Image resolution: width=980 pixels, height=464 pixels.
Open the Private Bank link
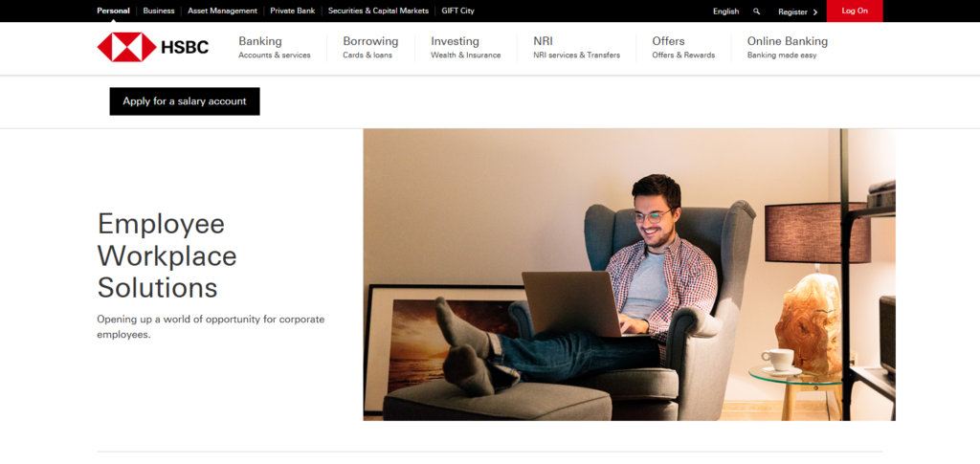[x=292, y=11]
